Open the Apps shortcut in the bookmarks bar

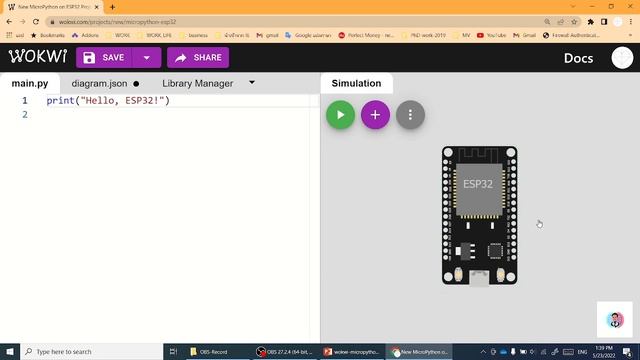[15, 36]
